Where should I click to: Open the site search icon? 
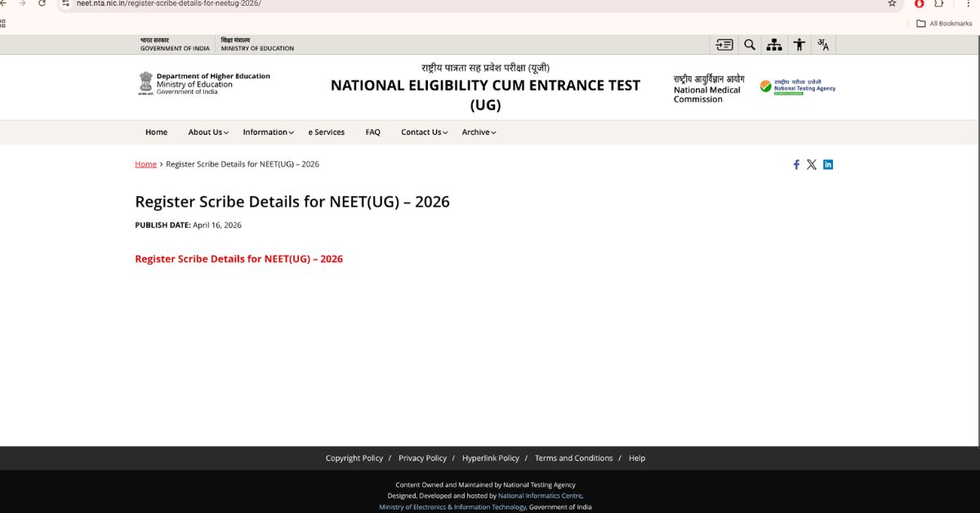click(750, 45)
